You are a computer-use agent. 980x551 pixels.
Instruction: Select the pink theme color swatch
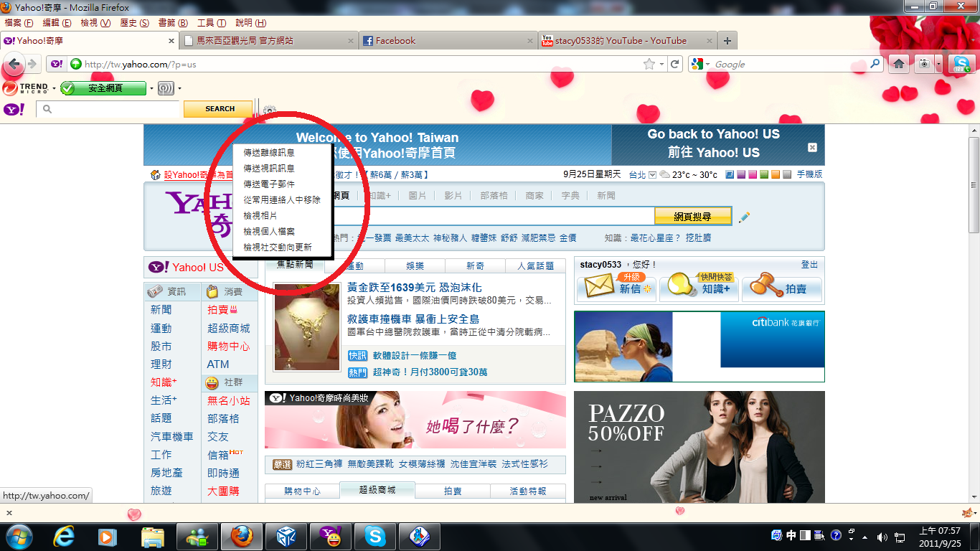point(753,174)
